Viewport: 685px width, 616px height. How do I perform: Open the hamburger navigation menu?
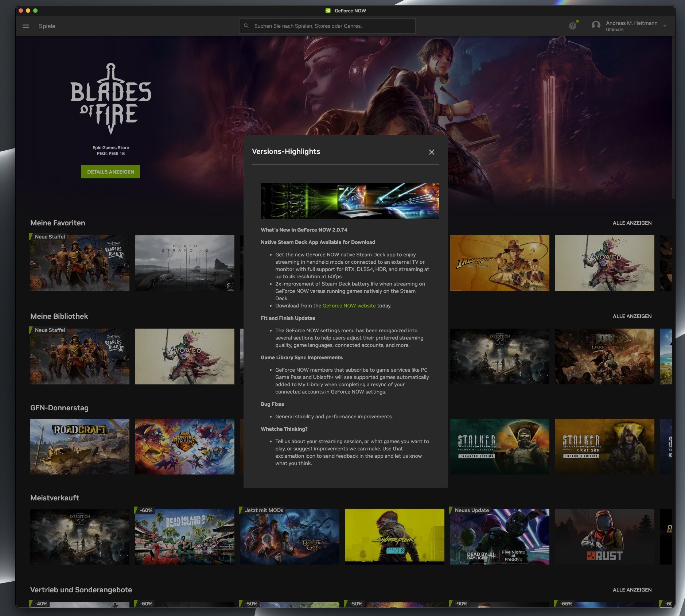26,26
